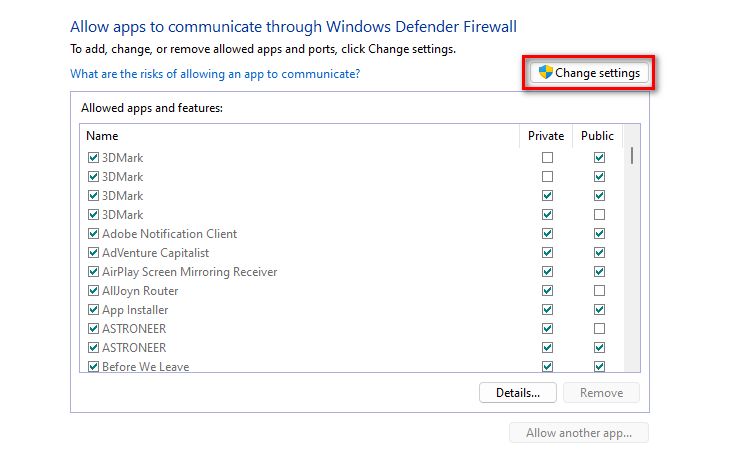Uncheck Private for App Installer
730x460 pixels.
click(548, 310)
